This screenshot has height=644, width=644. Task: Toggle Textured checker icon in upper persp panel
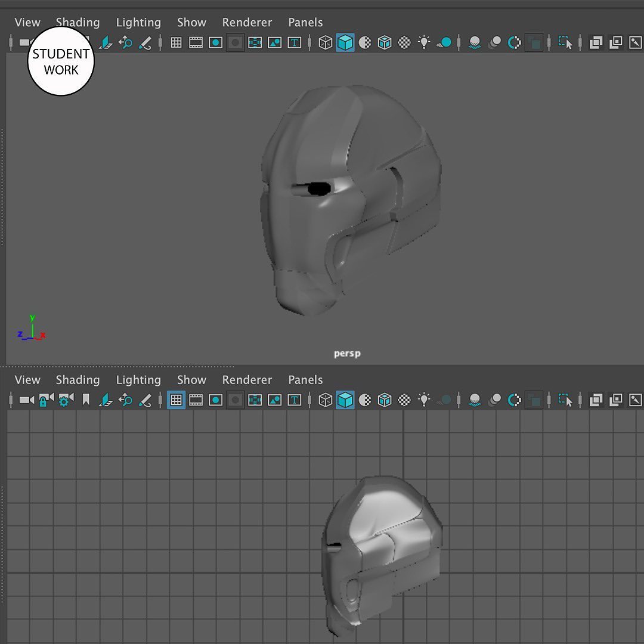(404, 43)
